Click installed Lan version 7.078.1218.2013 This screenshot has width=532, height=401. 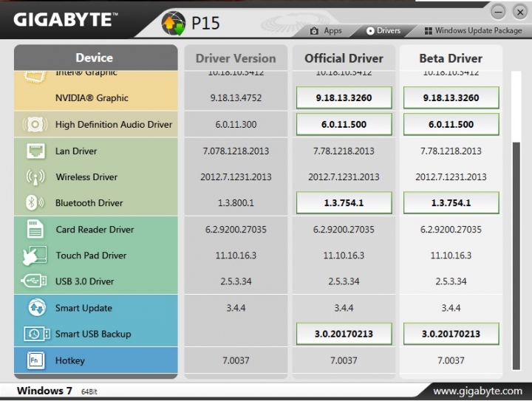pos(236,151)
